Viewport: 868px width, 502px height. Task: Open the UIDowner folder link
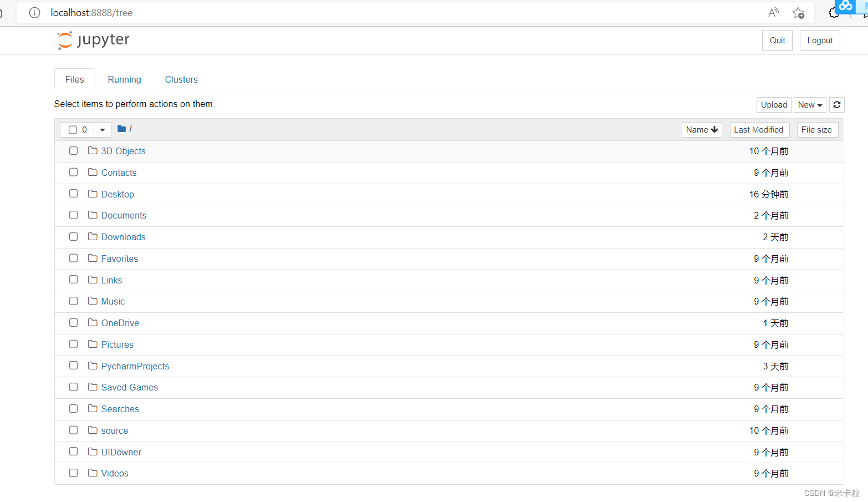pos(121,452)
